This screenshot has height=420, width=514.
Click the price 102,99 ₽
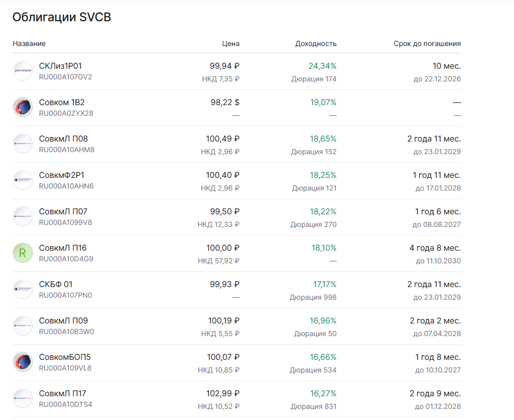(223, 393)
